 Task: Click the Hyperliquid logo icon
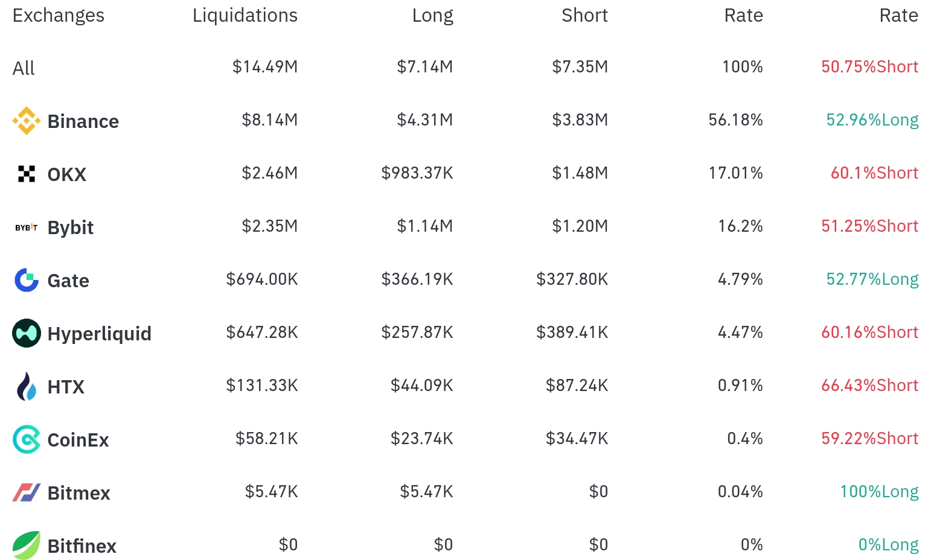(x=27, y=333)
